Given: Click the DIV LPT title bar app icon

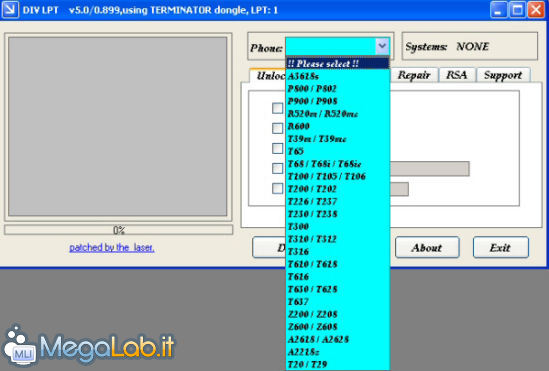Looking at the screenshot, I should click(x=10, y=9).
